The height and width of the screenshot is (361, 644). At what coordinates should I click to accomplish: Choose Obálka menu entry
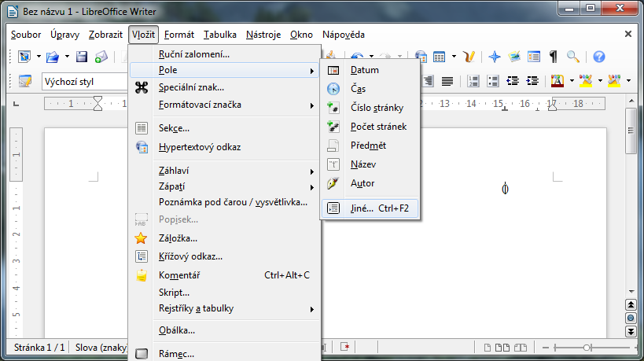click(x=225, y=330)
